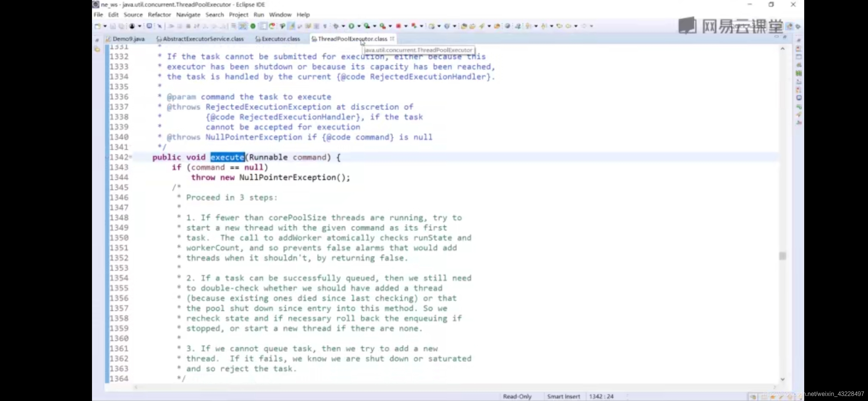Open the Refactor menu
The image size is (868, 401).
(159, 14)
